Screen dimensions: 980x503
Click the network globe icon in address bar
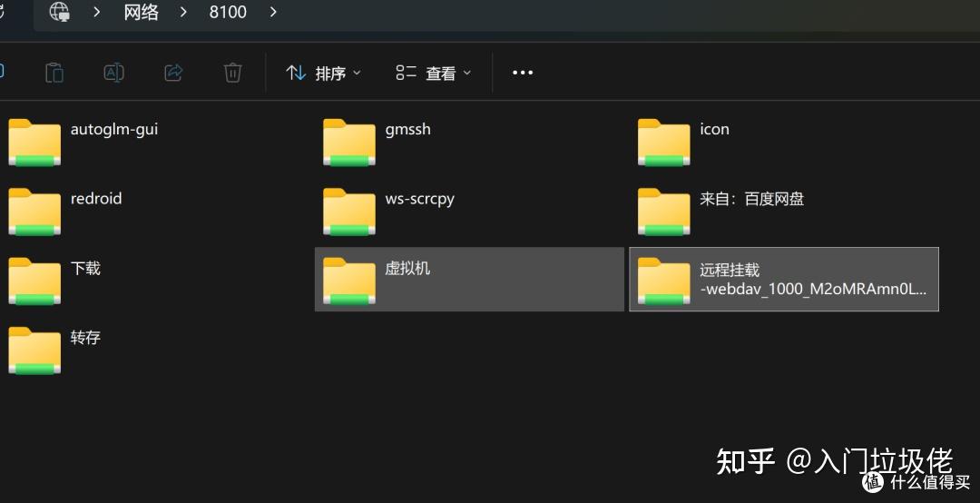[x=59, y=11]
